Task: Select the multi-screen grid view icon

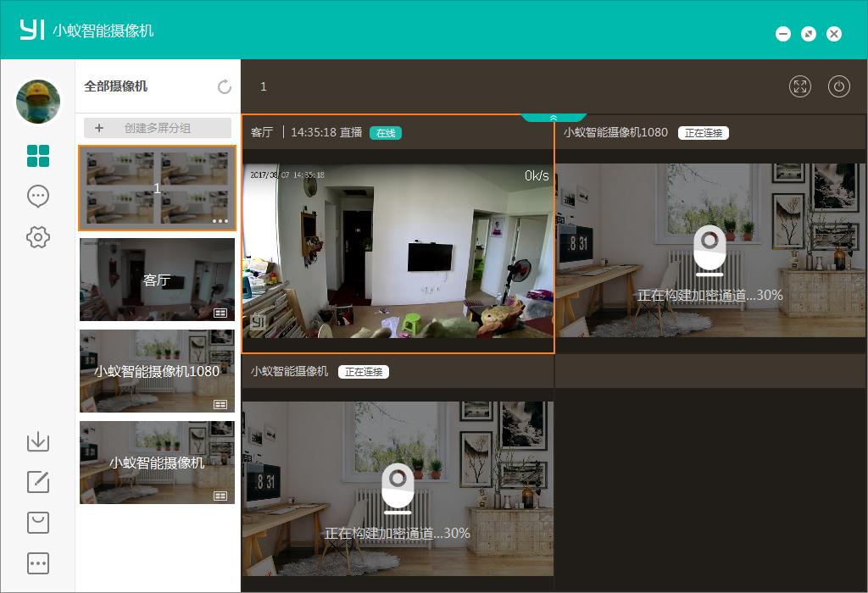Action: pyautogui.click(x=38, y=156)
